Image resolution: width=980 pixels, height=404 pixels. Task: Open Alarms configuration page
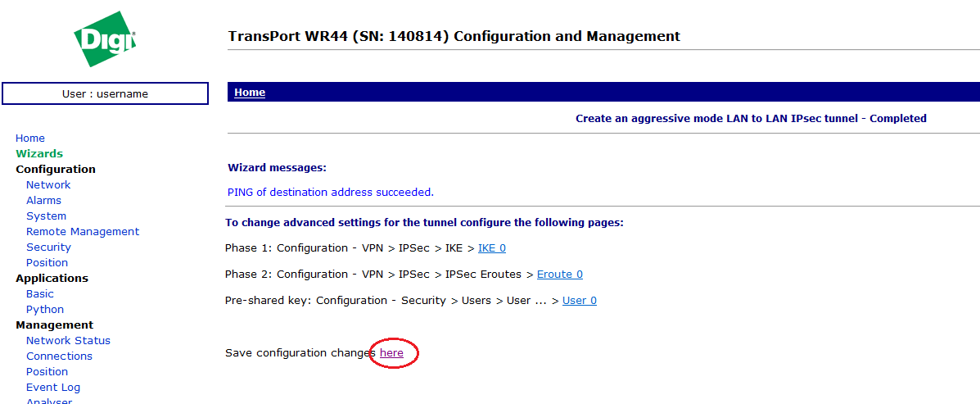pos(43,201)
